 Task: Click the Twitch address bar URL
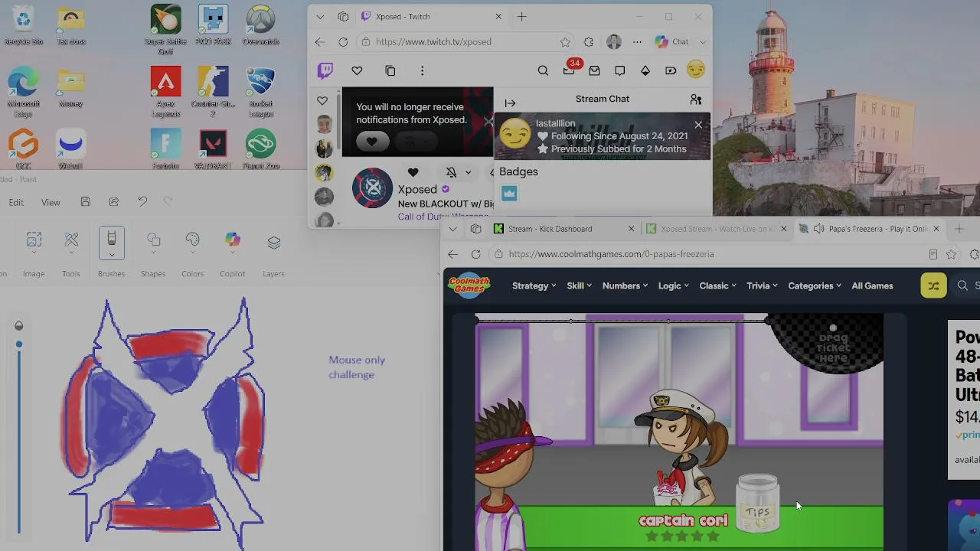(x=433, y=42)
